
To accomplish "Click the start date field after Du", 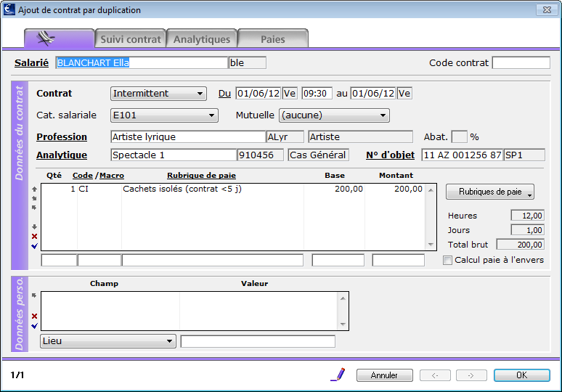I will [258, 94].
